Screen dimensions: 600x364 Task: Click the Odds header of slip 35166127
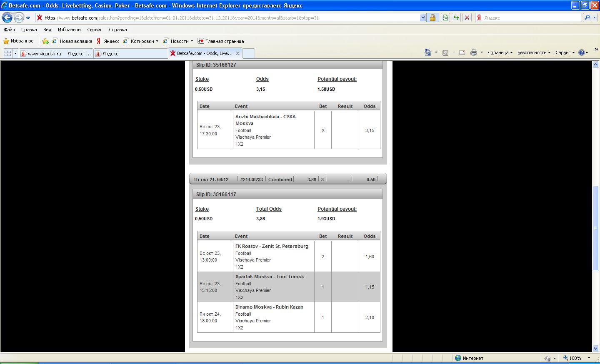(262, 79)
